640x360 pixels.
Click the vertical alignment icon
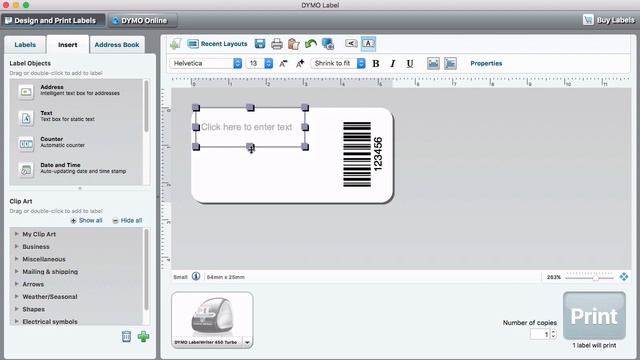450,63
